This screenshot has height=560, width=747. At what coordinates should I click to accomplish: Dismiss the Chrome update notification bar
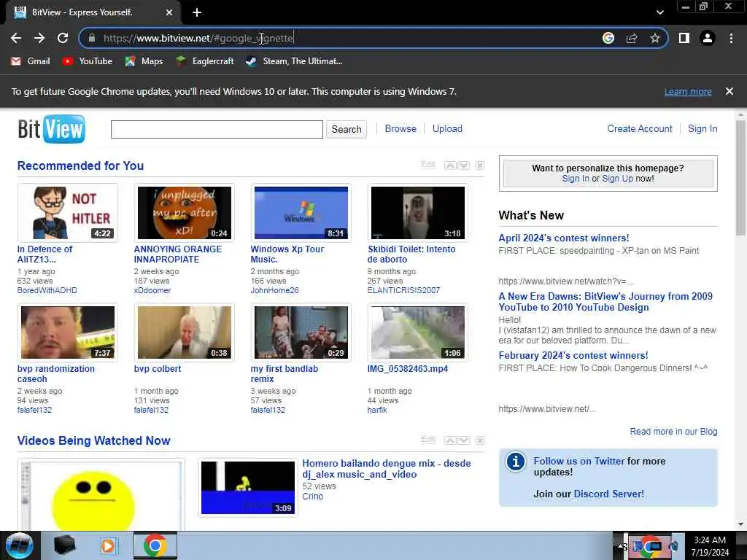[729, 91]
